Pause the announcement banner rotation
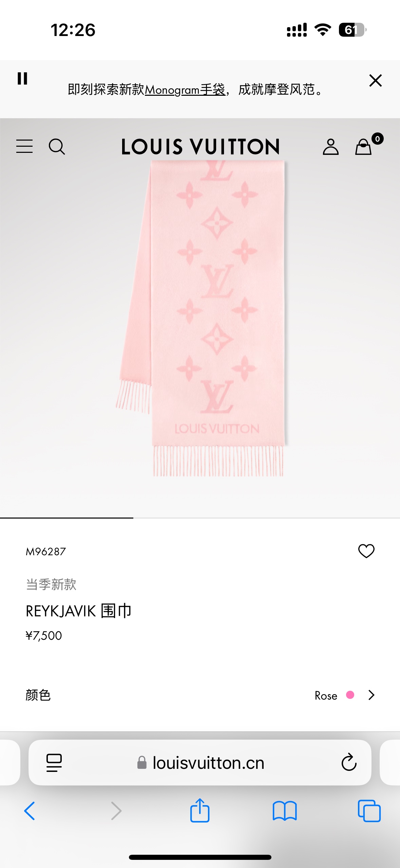The image size is (400, 868). 22,78
